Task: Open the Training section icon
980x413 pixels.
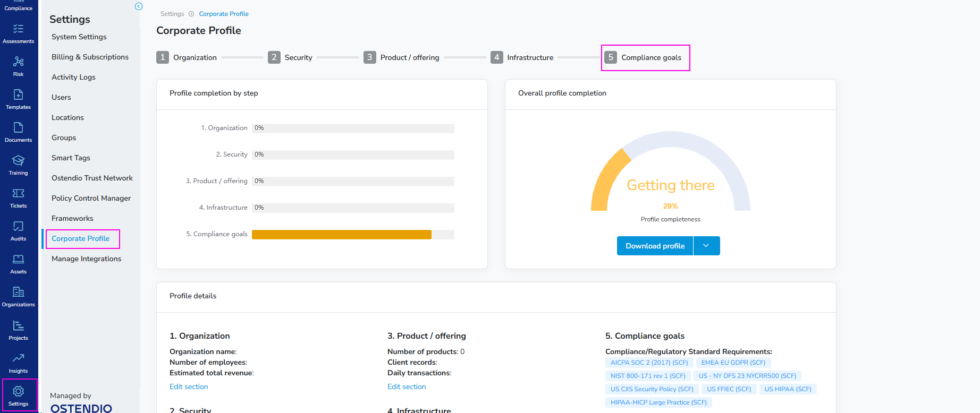Action: (18, 160)
